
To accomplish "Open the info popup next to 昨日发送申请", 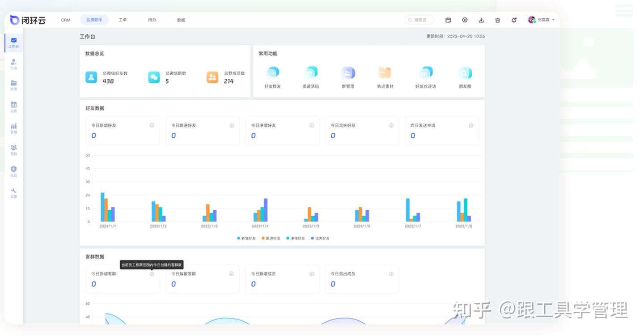I will 471,125.
